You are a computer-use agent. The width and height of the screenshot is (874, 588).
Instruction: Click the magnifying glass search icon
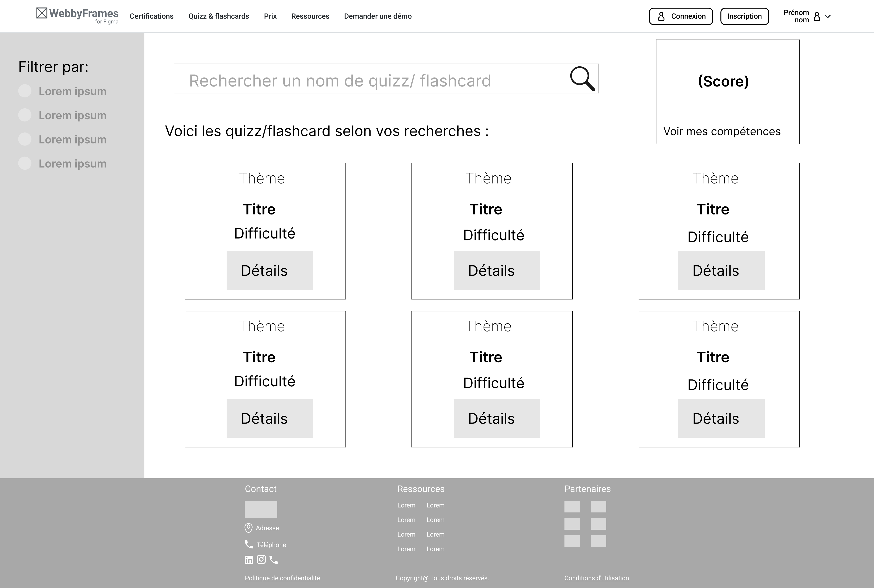(583, 79)
